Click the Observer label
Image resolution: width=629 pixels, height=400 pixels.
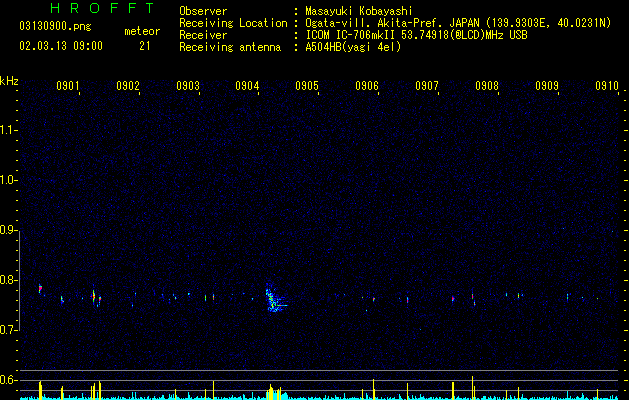pos(203,11)
